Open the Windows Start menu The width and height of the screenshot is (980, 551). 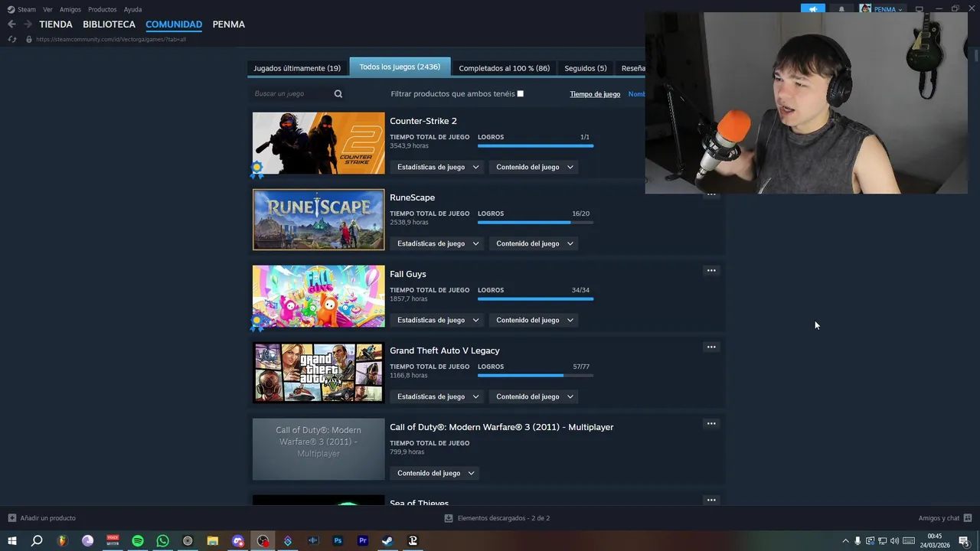pos(12,541)
